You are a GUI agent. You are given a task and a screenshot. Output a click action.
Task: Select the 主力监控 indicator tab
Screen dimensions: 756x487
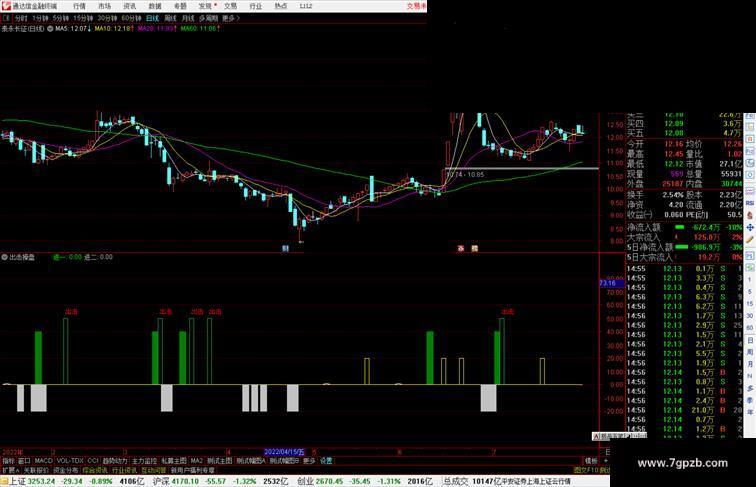tap(144, 461)
